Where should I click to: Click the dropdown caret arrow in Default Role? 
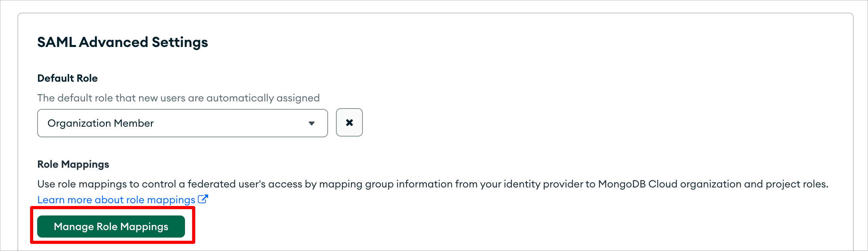[x=311, y=124]
